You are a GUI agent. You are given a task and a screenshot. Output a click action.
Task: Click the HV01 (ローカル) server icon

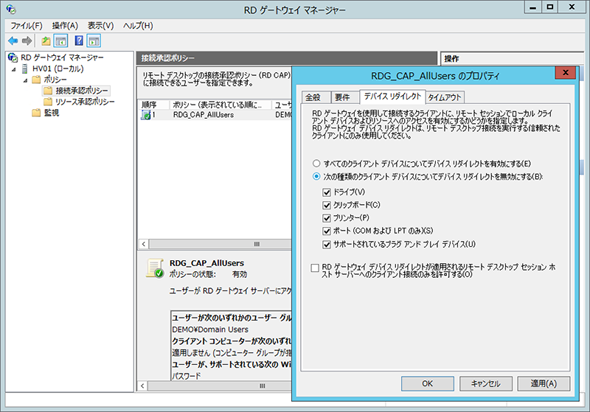click(x=24, y=69)
